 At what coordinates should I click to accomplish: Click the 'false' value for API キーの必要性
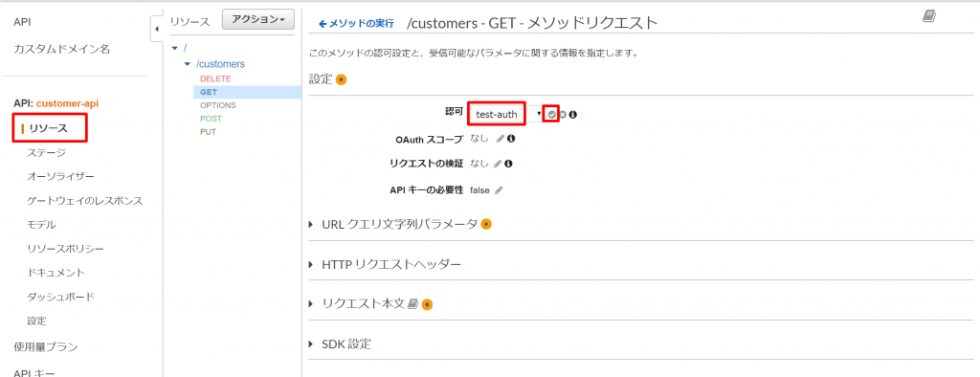479,190
